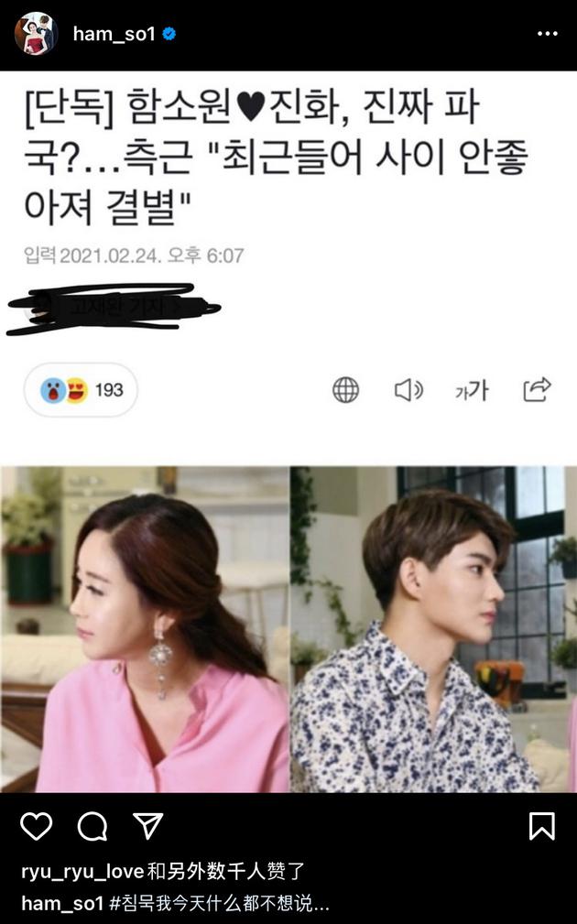This screenshot has height=924, width=577.
Task: Tap the woman in pink photo
Action: 145,629
